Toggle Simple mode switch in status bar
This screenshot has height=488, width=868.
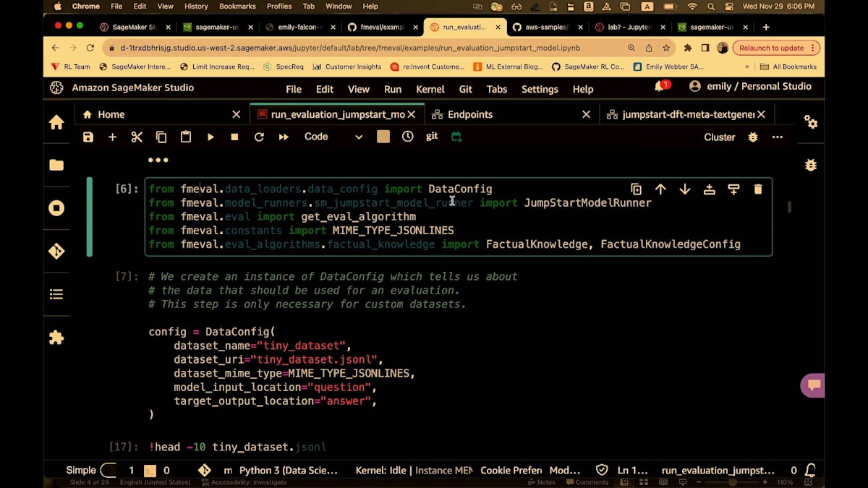[x=109, y=470]
